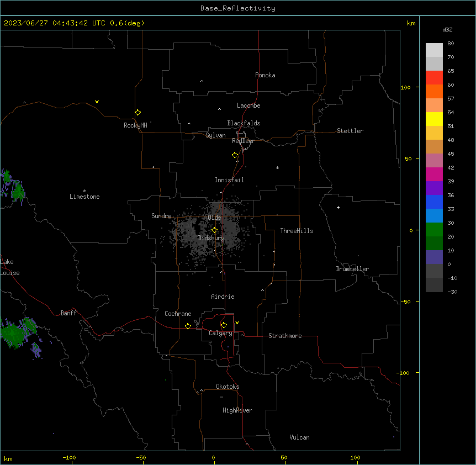Click the red 65 dBZ color swatch

click(434, 77)
